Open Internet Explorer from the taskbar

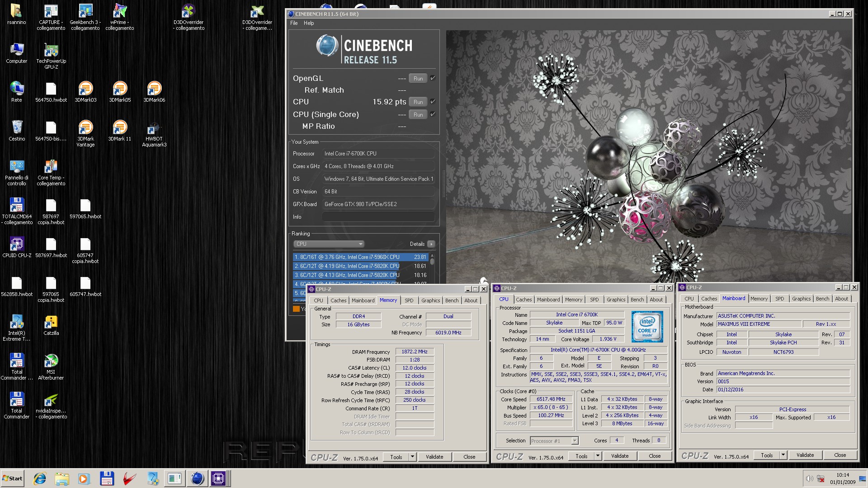(40, 479)
